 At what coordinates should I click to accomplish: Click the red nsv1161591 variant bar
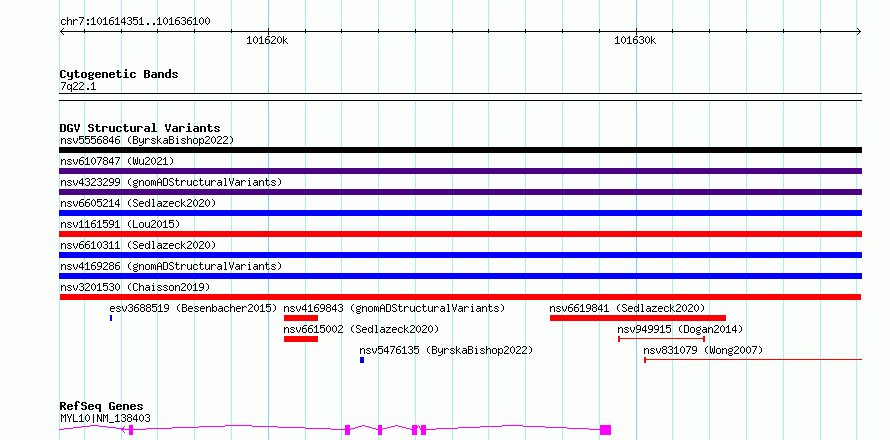[x=460, y=234]
